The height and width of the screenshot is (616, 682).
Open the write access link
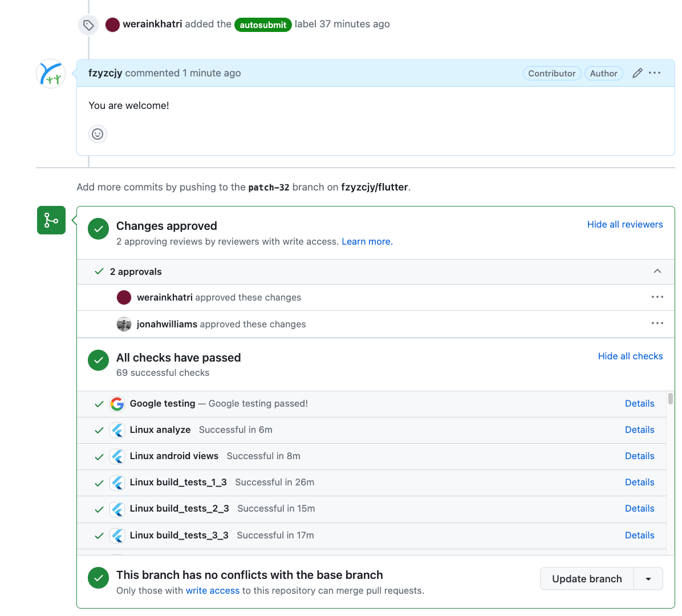point(213,591)
